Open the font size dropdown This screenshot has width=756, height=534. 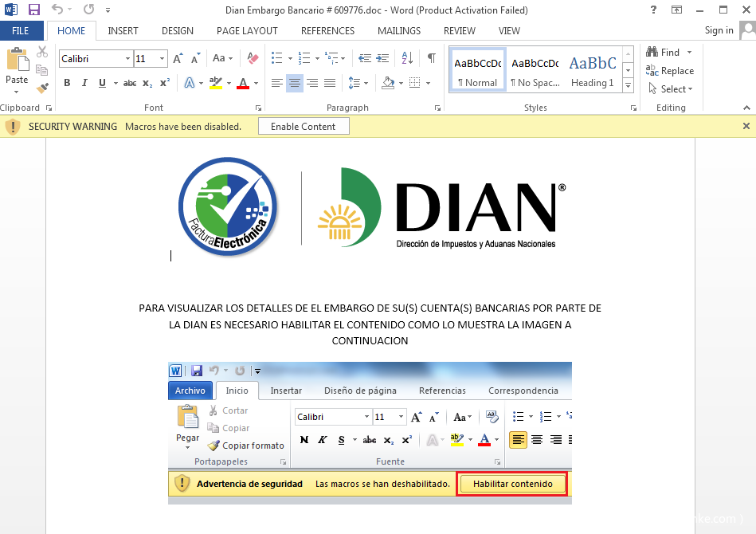[163, 59]
